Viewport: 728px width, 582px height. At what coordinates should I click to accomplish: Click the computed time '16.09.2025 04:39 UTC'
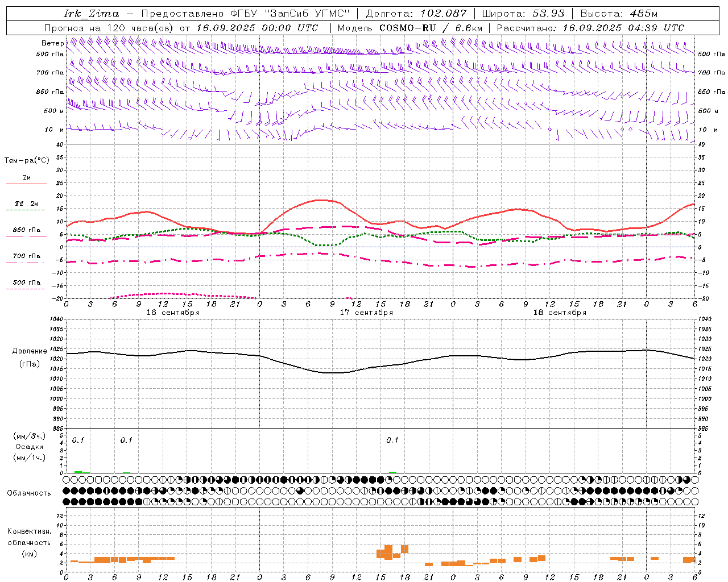(x=623, y=28)
